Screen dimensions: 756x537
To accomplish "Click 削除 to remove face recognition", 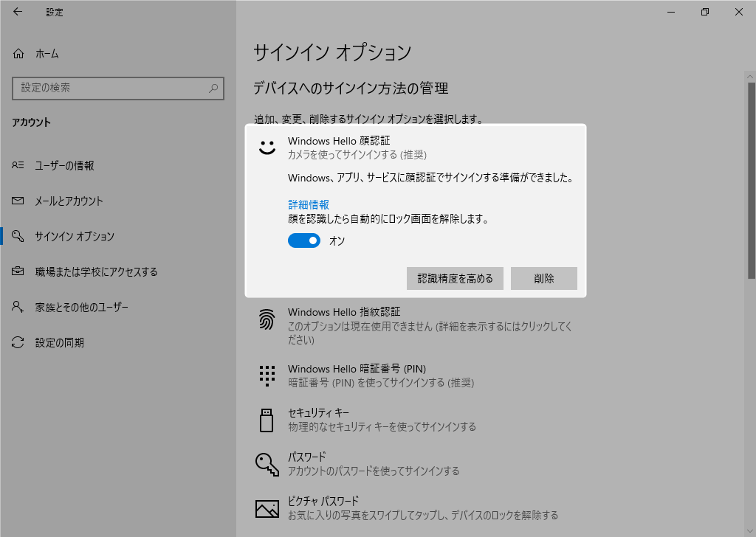I will (543, 279).
